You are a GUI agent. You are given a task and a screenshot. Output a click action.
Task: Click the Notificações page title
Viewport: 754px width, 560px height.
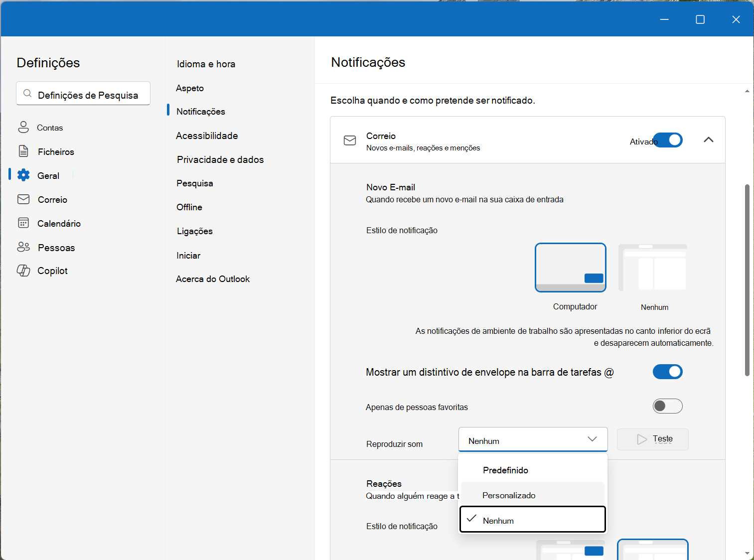point(368,62)
